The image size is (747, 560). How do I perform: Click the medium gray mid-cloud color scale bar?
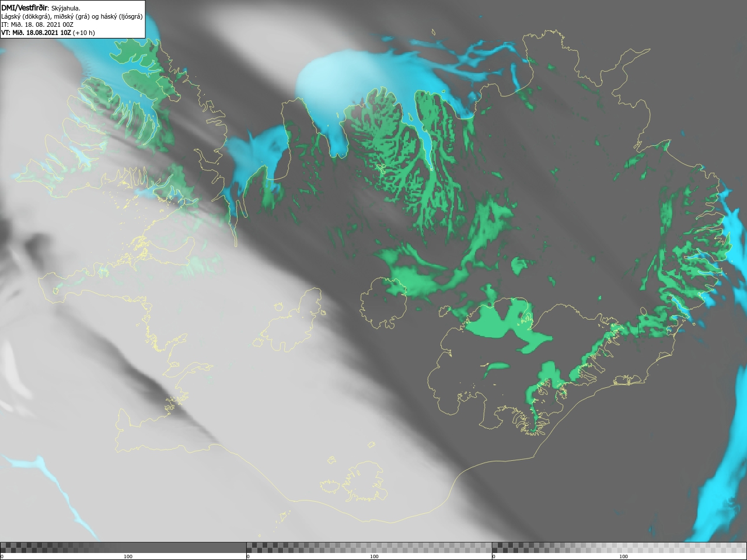369,548
